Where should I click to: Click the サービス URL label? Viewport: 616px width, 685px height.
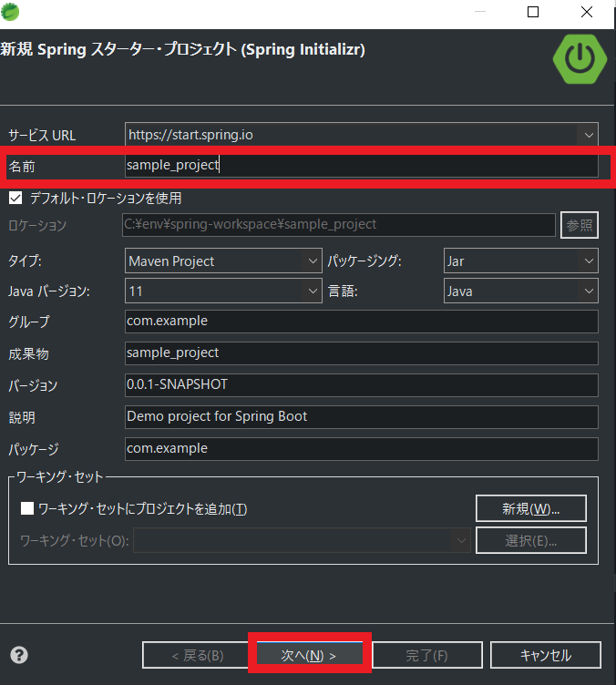click(x=42, y=136)
